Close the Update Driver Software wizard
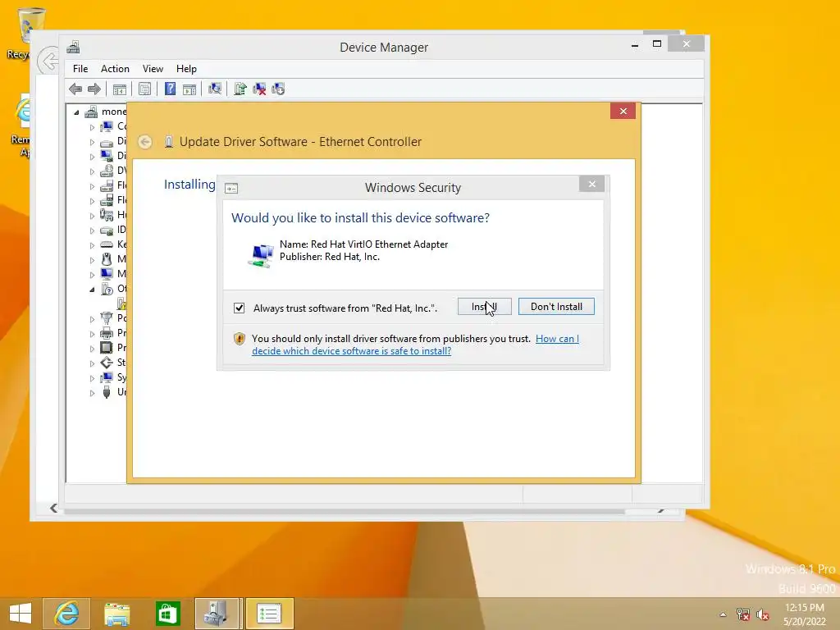 point(623,111)
